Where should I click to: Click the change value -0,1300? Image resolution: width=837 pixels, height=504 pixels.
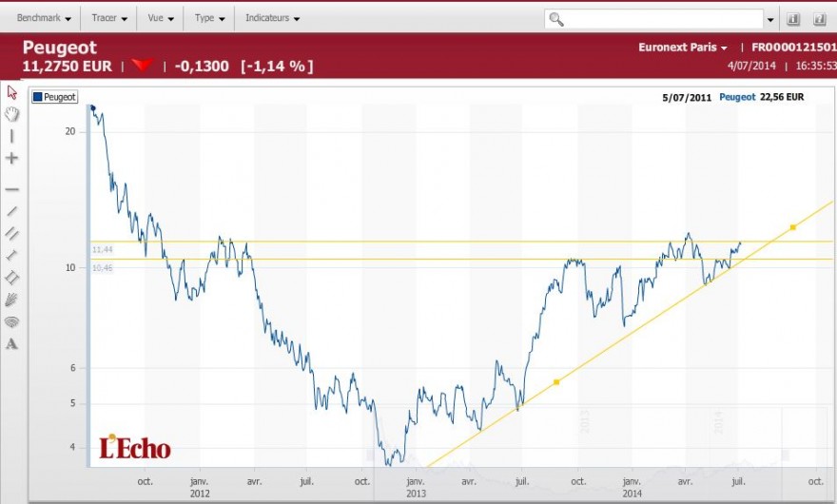coord(202,67)
